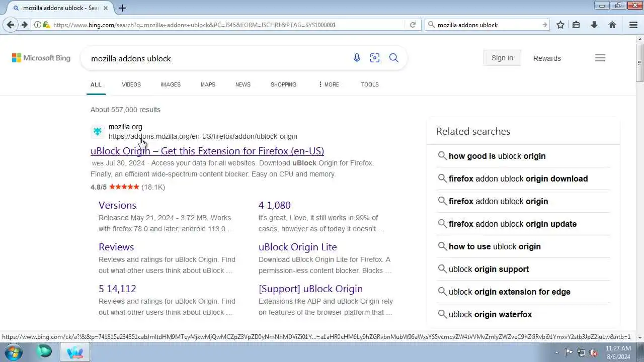
Task: Select the ALL results tab
Action: click(x=96, y=84)
